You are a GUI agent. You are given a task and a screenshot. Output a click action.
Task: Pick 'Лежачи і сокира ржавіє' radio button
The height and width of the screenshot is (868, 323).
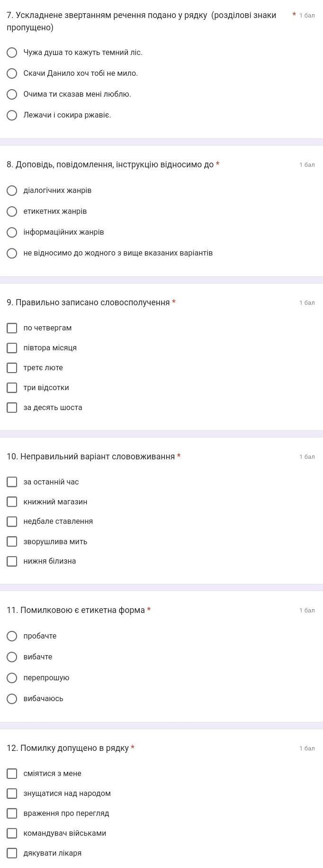pos(12,115)
